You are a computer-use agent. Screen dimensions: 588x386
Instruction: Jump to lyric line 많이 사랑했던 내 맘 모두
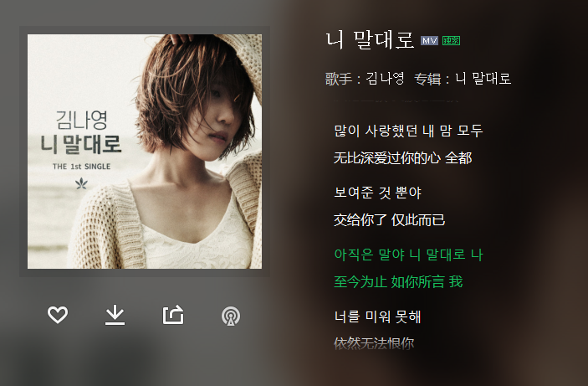[x=408, y=131]
